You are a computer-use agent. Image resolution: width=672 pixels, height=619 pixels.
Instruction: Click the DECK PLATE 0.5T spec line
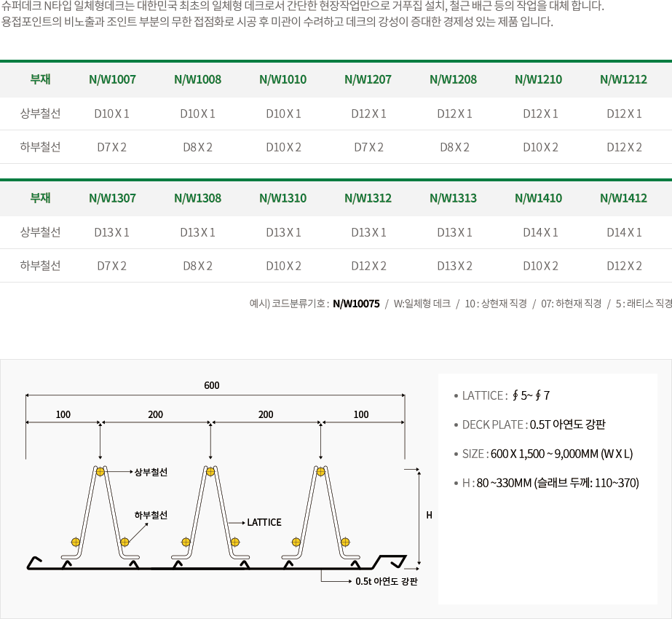click(x=530, y=425)
